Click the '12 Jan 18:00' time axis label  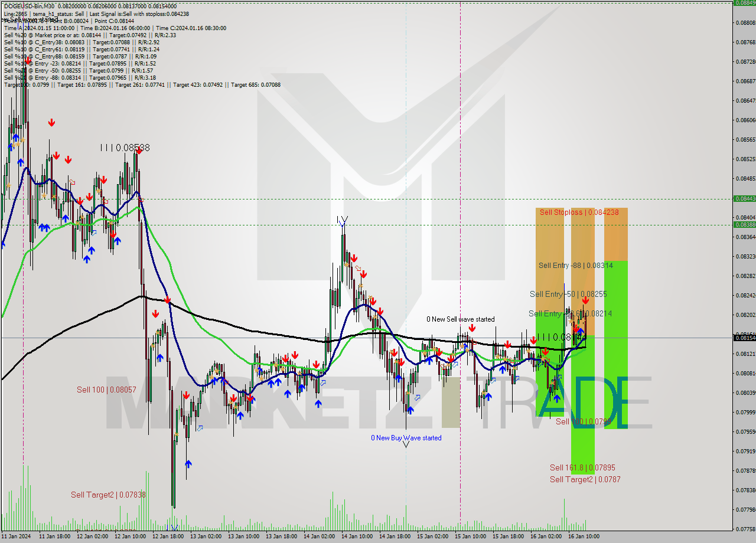tap(168, 537)
